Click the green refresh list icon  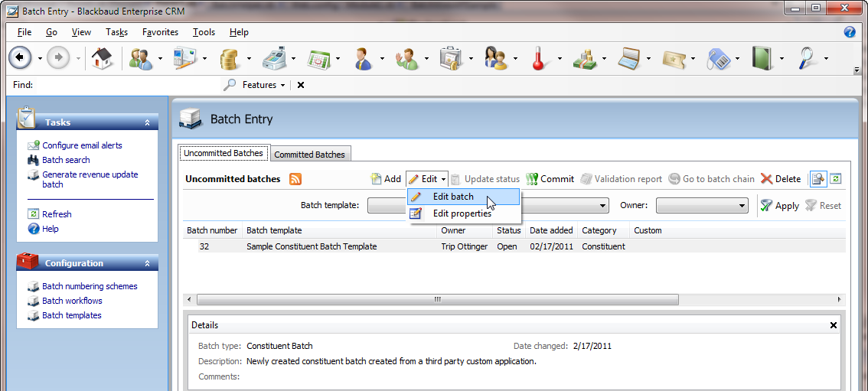[x=835, y=178]
